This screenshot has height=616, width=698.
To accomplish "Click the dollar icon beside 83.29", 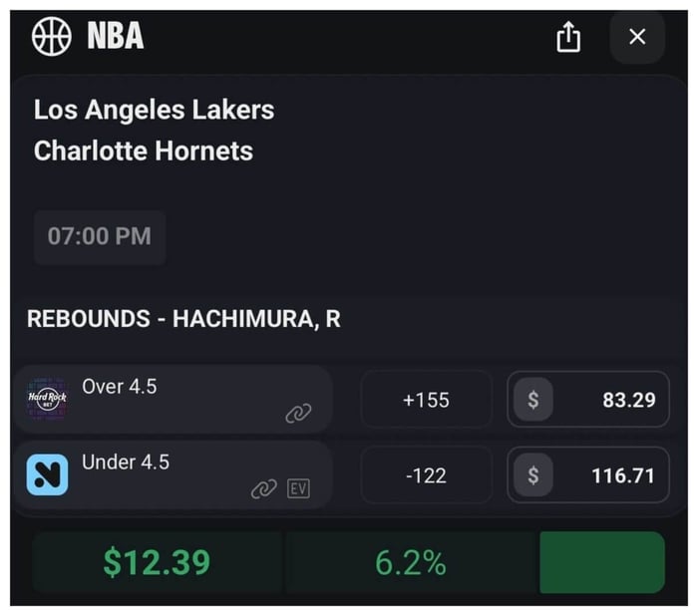I will point(533,400).
